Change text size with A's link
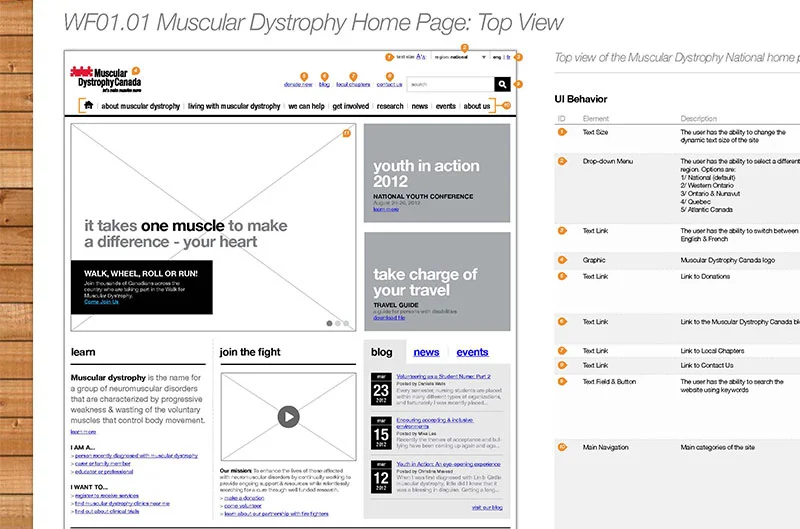Screen dimensions: 800x529 420,57
